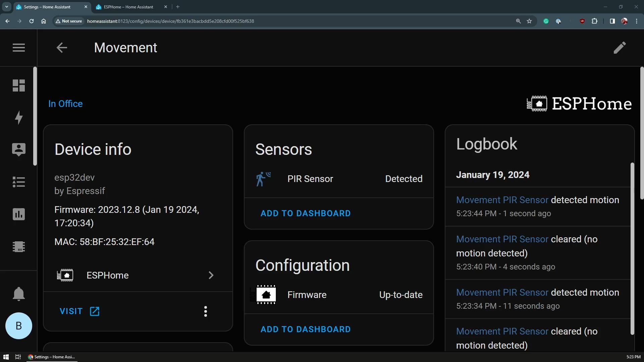Viewport: 644px width, 362px height.
Task: Click the Logbook inner scrollbar
Action: point(632,249)
